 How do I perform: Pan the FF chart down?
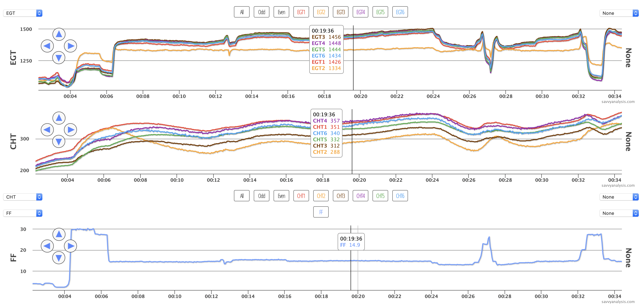click(x=59, y=258)
